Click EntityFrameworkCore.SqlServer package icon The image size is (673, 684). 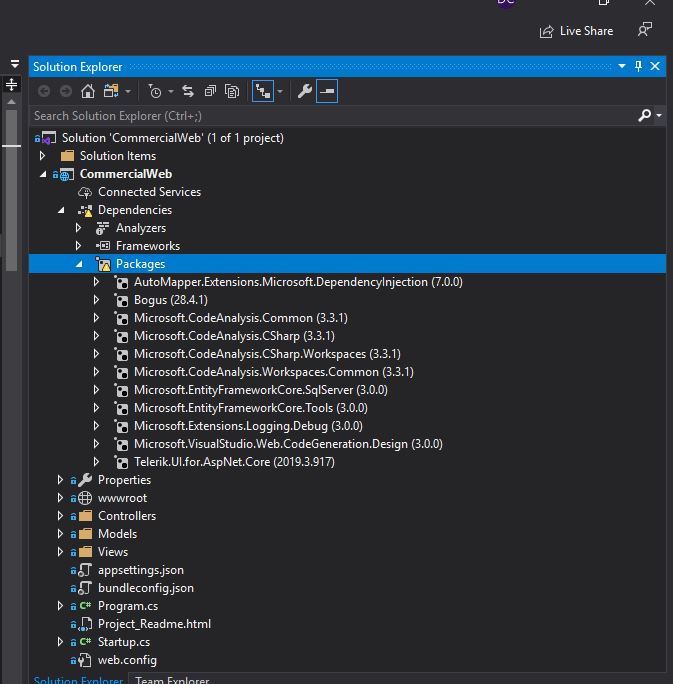(121, 390)
